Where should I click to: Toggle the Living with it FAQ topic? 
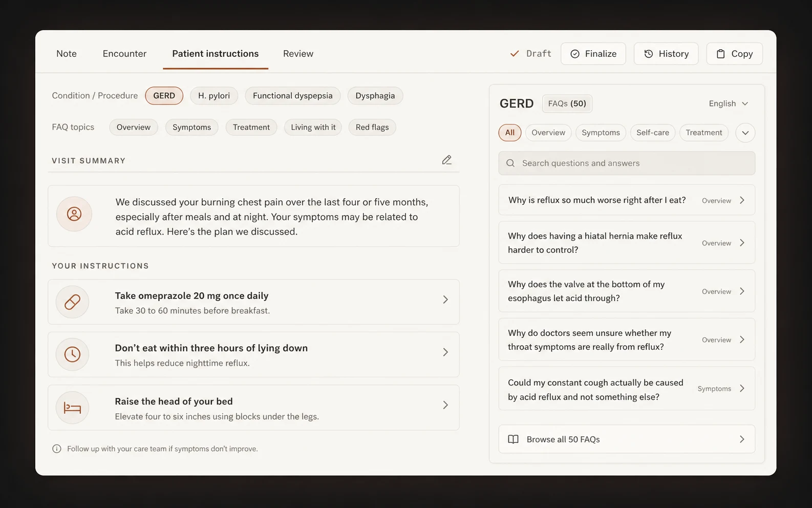click(313, 128)
